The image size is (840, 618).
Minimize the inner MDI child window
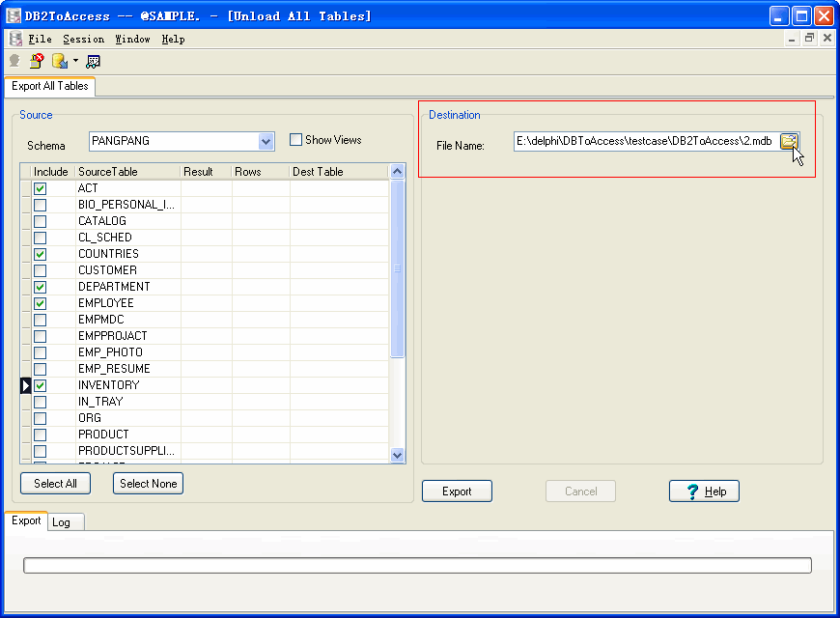792,38
